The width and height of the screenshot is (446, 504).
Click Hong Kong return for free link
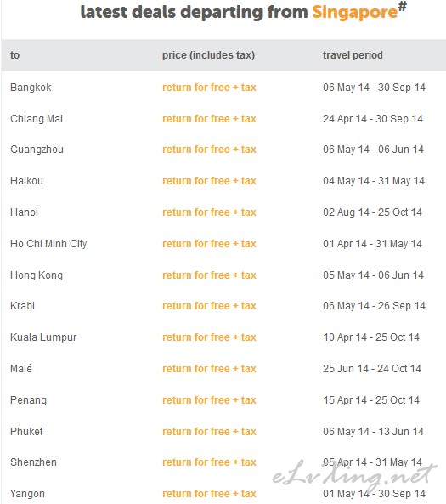tap(209, 275)
